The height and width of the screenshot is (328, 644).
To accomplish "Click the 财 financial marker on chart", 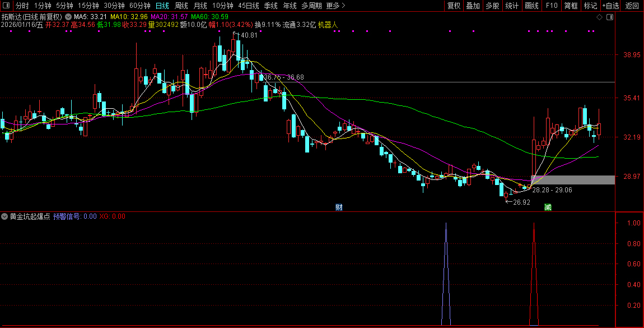I will (338, 207).
